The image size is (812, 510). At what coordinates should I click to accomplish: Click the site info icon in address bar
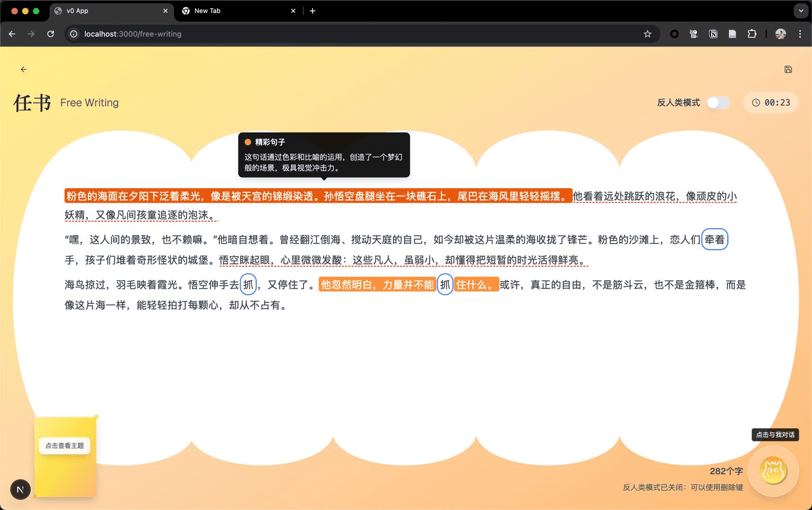74,34
